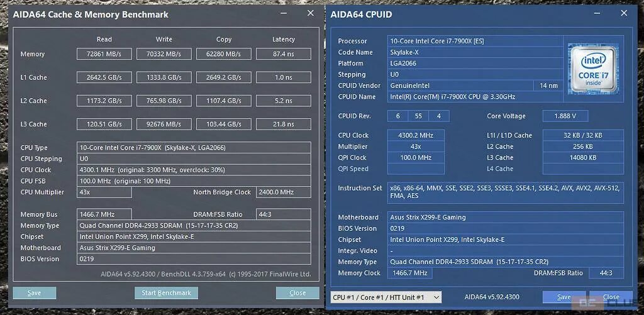Viewport: 644px width, 315px height.
Task: Click L1 Cache Copy value 2649.2 GB/s
Action: [224, 77]
